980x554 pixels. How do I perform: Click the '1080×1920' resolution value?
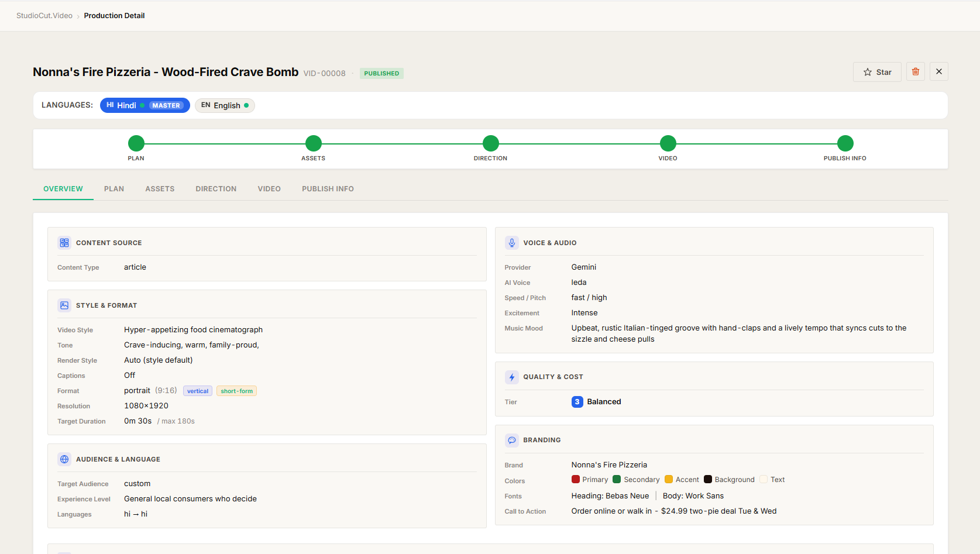tap(146, 406)
